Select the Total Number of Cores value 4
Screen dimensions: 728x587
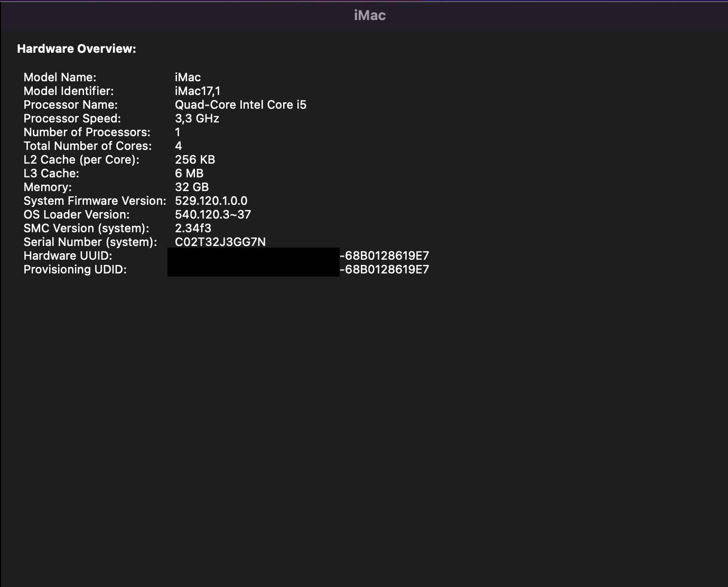tap(178, 146)
